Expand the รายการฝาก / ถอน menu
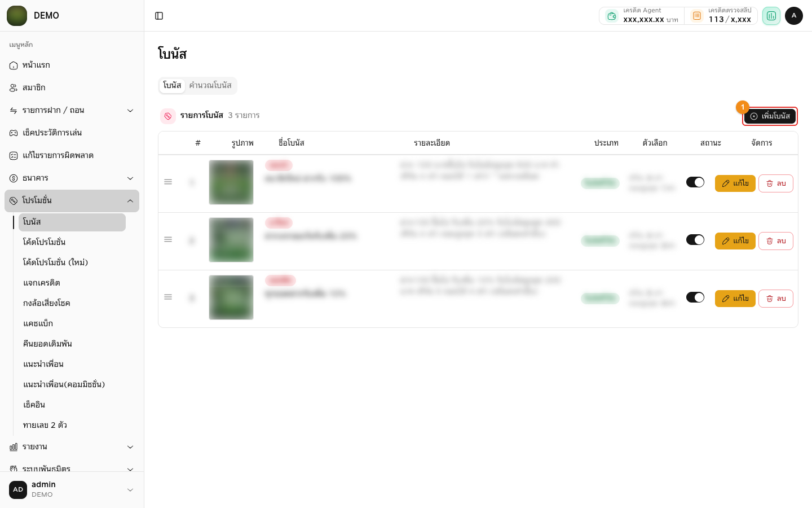Viewport: 812px width, 508px height. pyautogui.click(x=72, y=111)
